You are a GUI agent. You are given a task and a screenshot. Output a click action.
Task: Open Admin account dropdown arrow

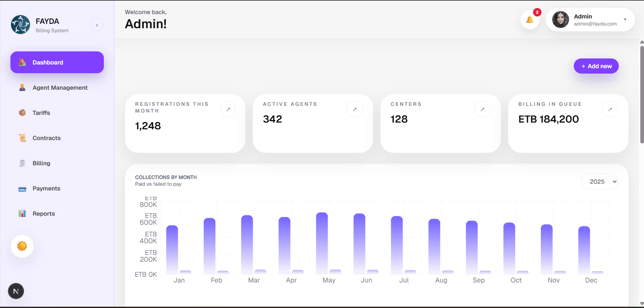(625, 19)
